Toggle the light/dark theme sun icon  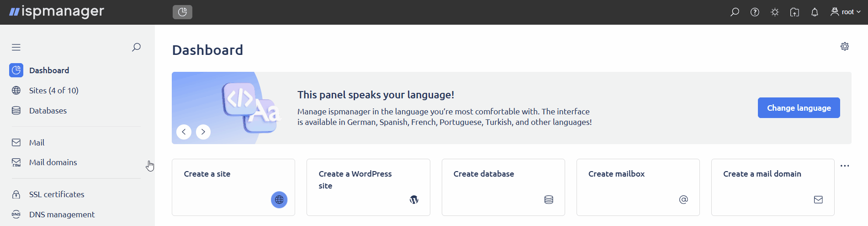tap(775, 12)
